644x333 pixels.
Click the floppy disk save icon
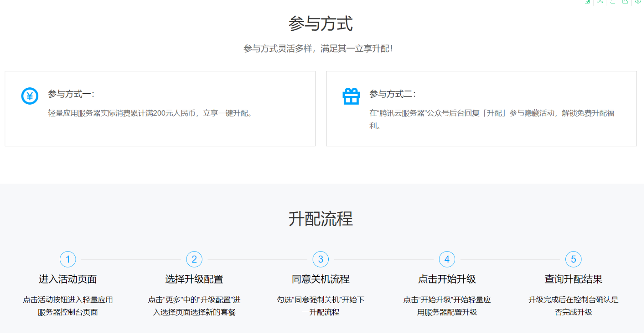pyautogui.click(x=613, y=2)
